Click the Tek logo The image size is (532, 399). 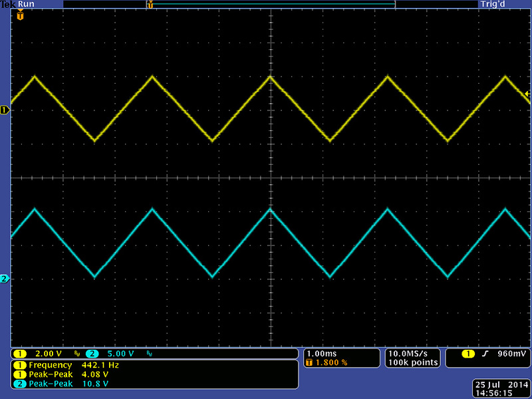[9, 4]
